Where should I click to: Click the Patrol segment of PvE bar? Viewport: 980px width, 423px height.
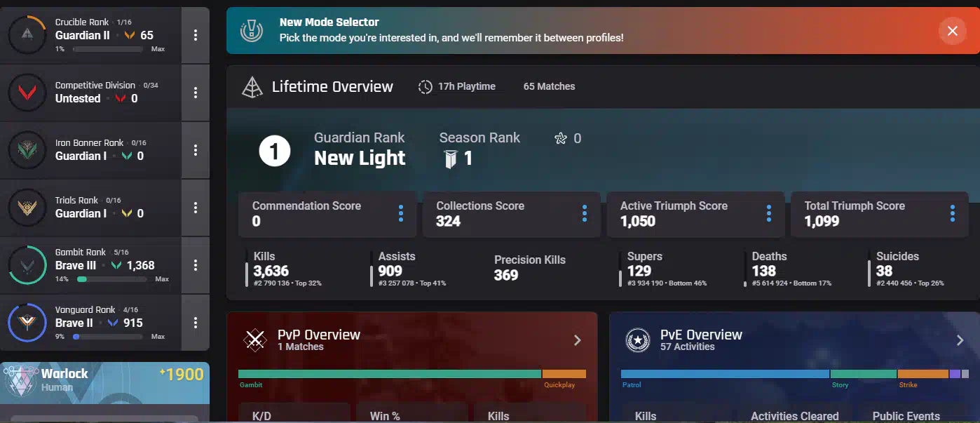point(725,374)
